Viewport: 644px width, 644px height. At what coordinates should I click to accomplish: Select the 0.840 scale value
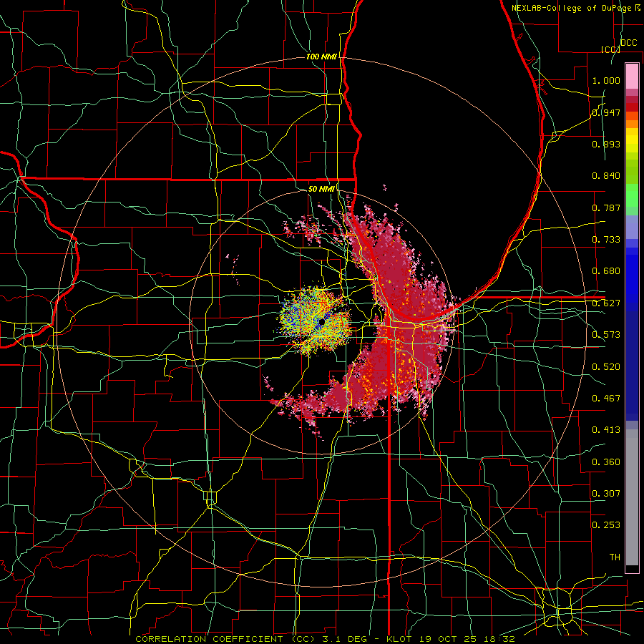click(606, 176)
